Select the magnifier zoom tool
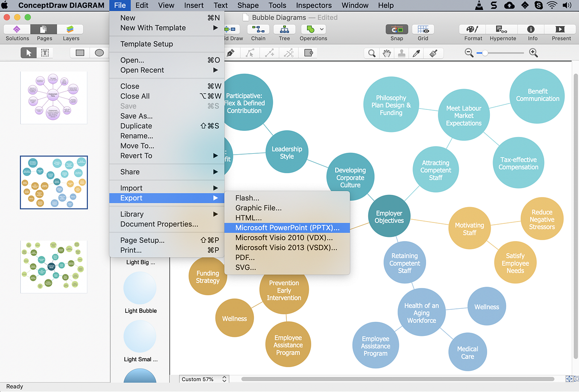 pos(371,53)
